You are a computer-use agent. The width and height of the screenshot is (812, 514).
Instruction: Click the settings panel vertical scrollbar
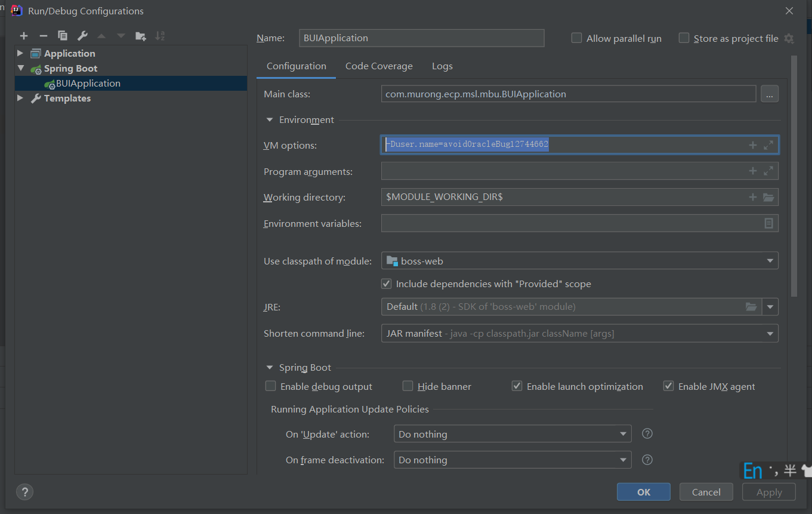point(794,176)
